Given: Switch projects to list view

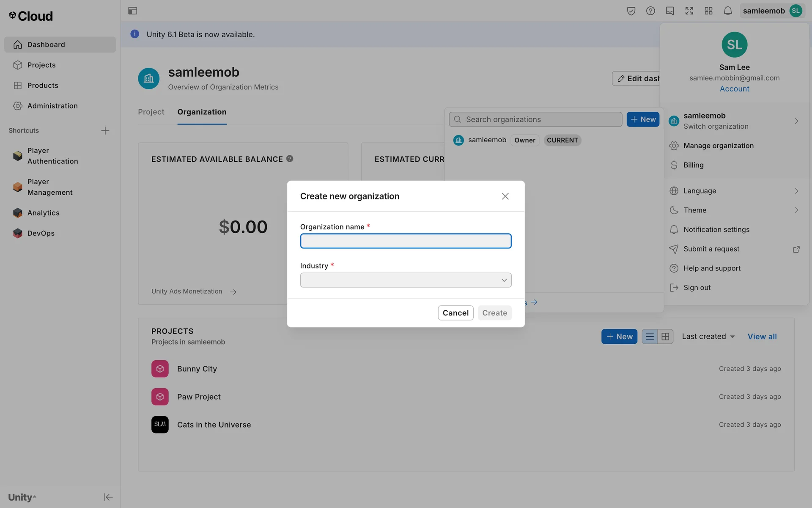Looking at the screenshot, I should 650,337.
